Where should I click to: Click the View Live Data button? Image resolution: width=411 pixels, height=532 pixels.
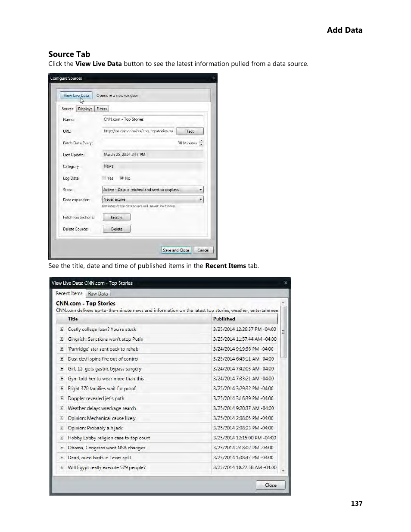76,95
